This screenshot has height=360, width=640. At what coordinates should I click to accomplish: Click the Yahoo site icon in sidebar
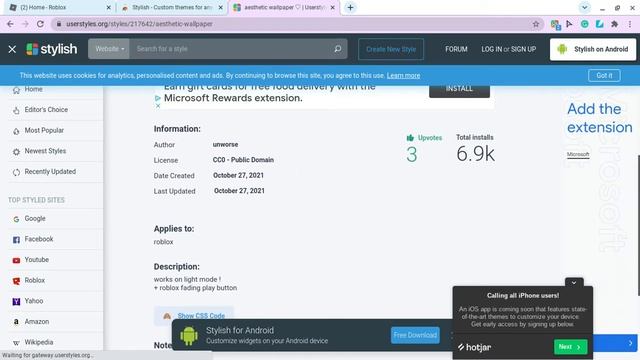coord(16,301)
